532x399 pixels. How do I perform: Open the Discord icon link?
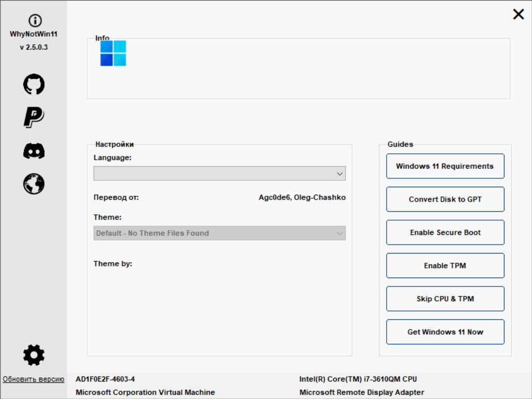[x=34, y=151]
